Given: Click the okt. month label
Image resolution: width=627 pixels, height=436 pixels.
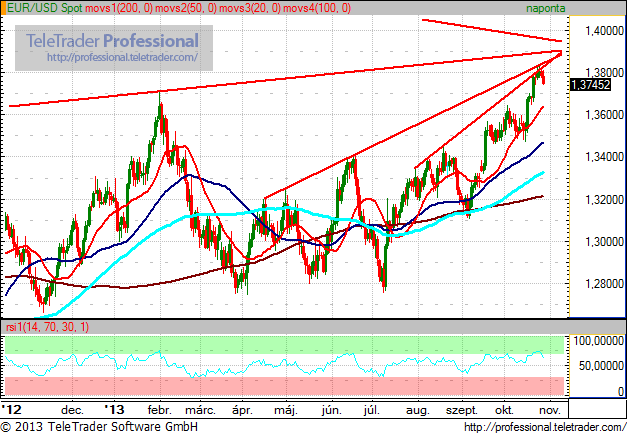Looking at the screenshot, I should [x=504, y=410].
